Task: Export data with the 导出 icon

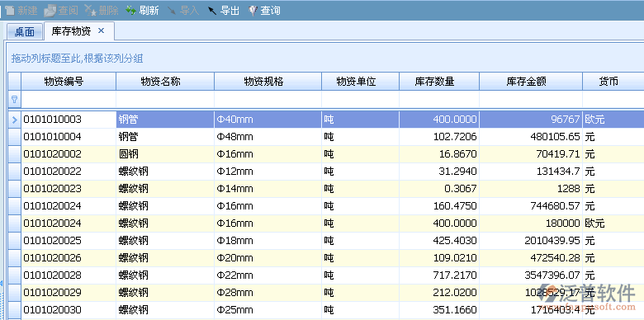Action: [212, 10]
